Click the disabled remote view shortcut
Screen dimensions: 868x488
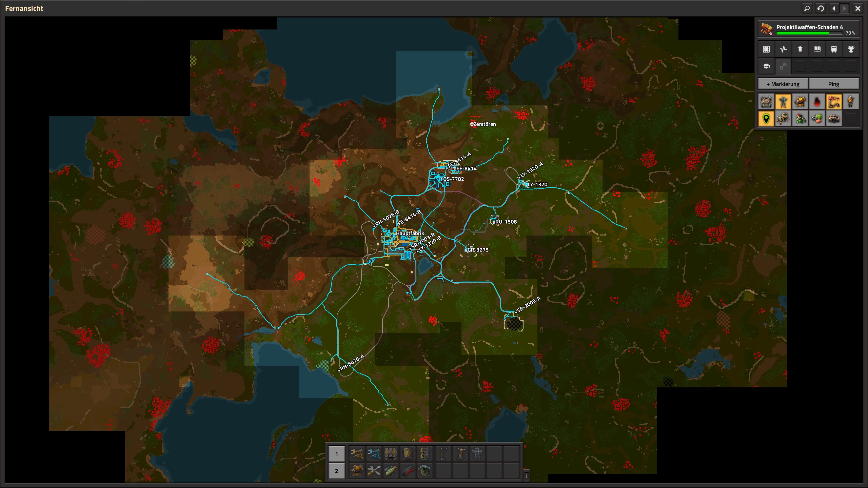(x=783, y=66)
